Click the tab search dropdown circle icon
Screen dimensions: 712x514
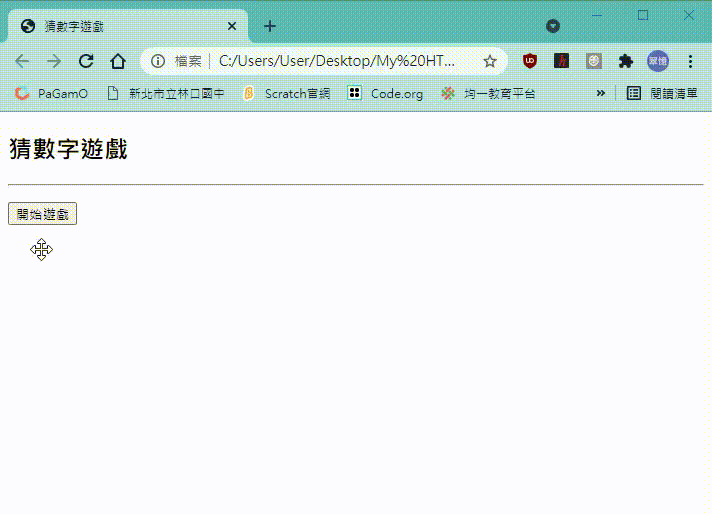point(553,26)
